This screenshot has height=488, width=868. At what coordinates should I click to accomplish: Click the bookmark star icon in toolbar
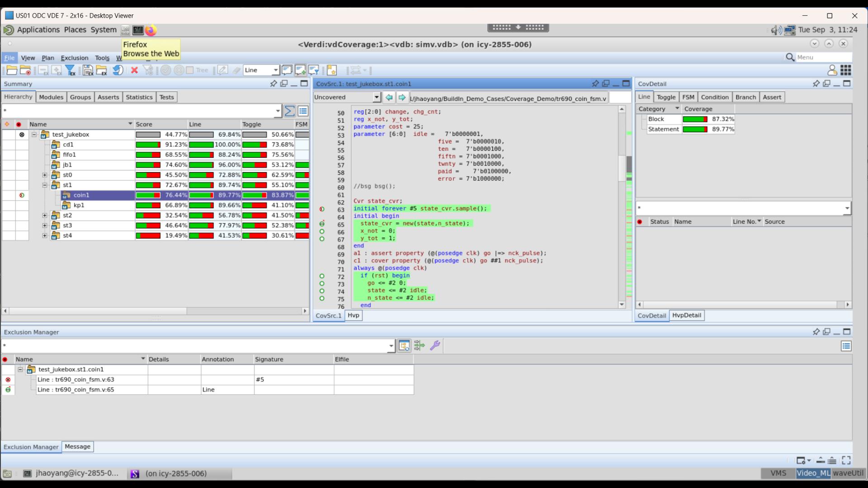tap(332, 70)
